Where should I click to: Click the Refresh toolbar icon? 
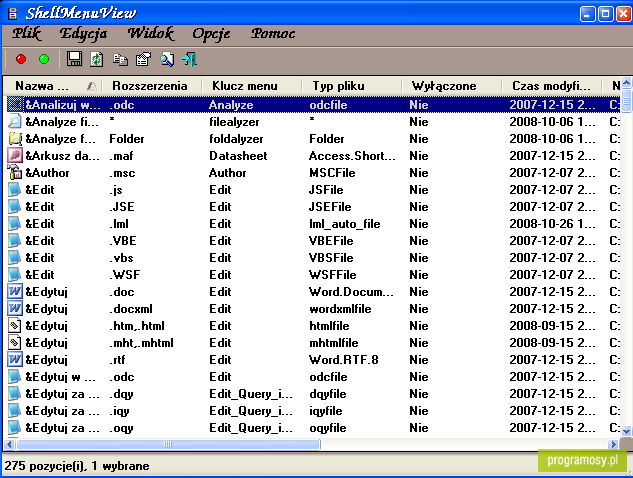tap(97, 59)
